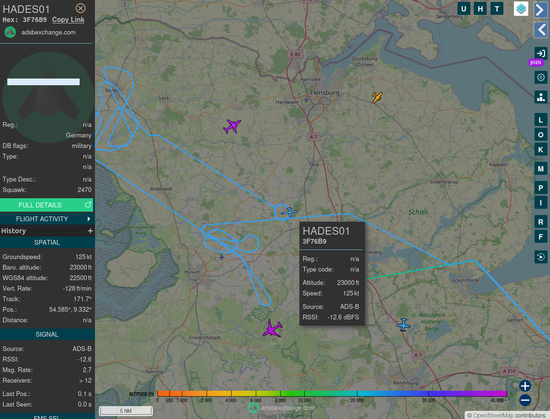This screenshot has height=419, width=550.
Task: Expand History with the plus icon
Action: point(90,231)
